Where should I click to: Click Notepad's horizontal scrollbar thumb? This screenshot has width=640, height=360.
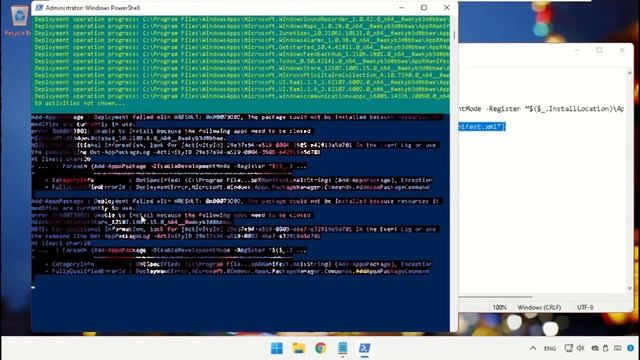pos(496,297)
